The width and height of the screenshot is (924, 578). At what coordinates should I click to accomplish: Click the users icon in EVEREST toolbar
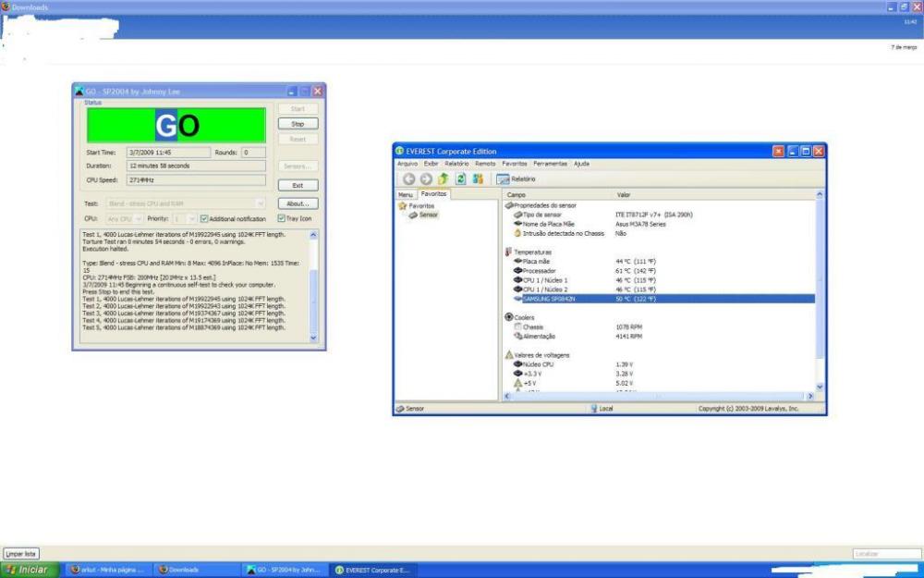[x=478, y=178]
